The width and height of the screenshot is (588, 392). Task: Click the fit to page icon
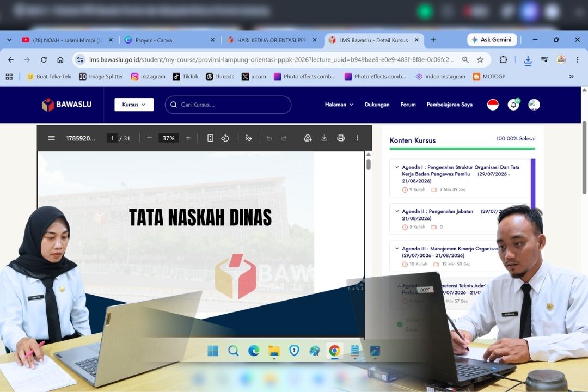click(x=210, y=138)
